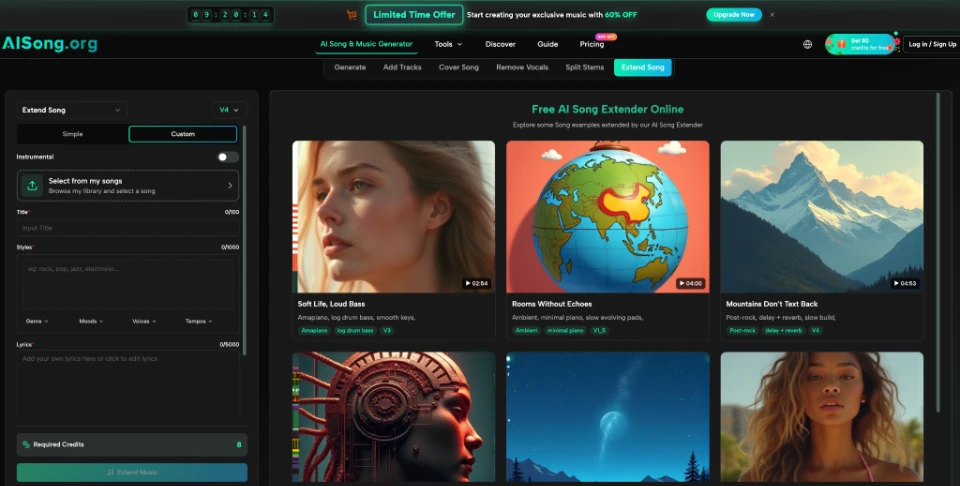
Task: Click the log drum bass tag
Action: tap(354, 331)
